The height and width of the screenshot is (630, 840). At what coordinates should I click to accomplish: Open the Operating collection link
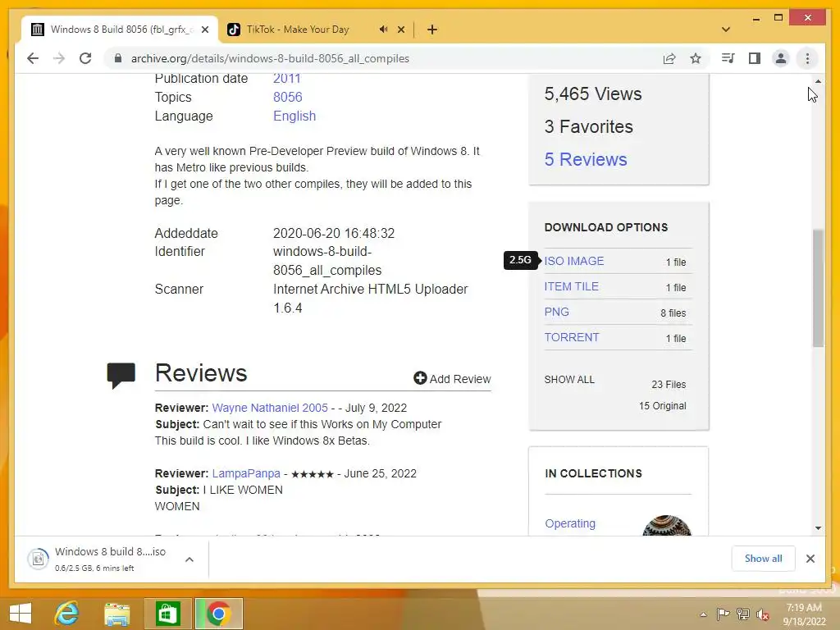[570, 523]
